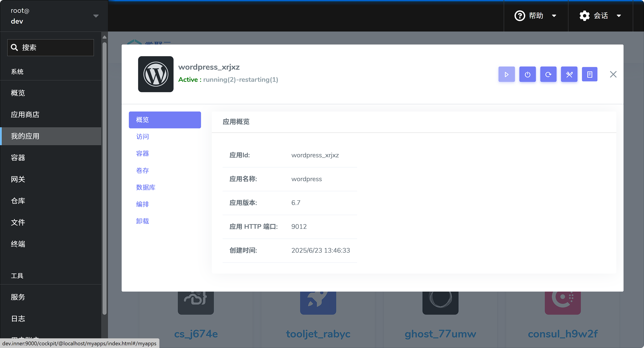Click inside the 搜索 input field
Screen dimensions: 644x348
click(x=50, y=47)
